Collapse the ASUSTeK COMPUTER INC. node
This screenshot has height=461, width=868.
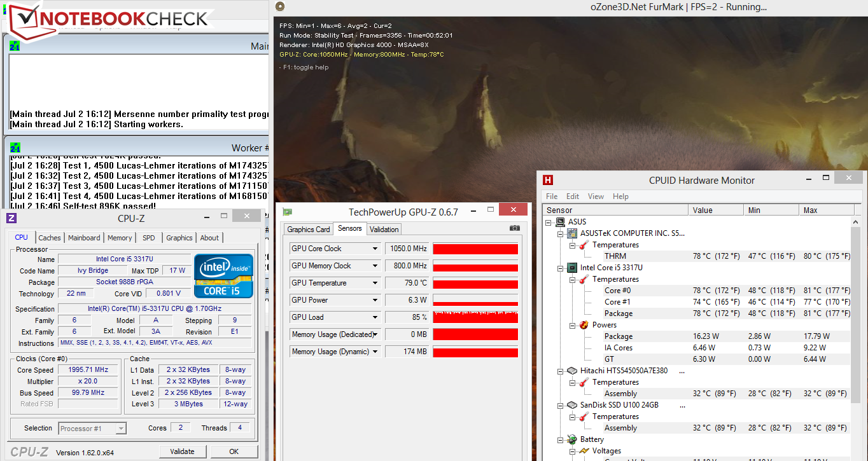coord(561,233)
